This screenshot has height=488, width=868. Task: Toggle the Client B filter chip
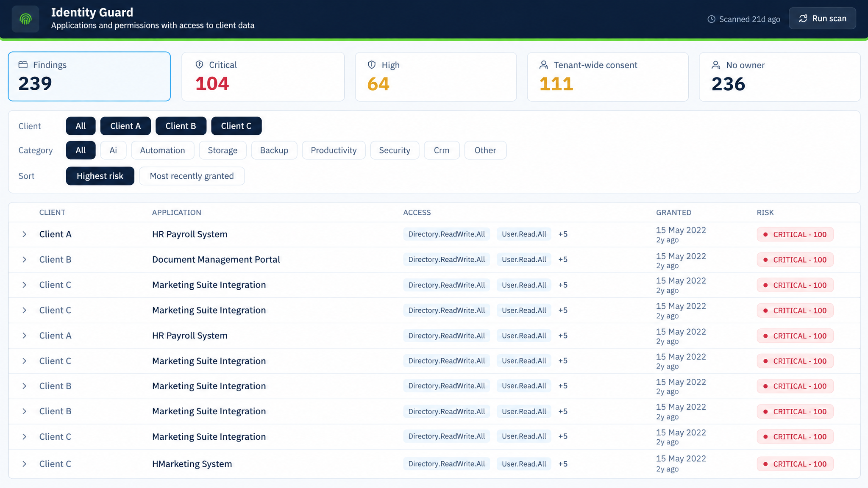(181, 126)
